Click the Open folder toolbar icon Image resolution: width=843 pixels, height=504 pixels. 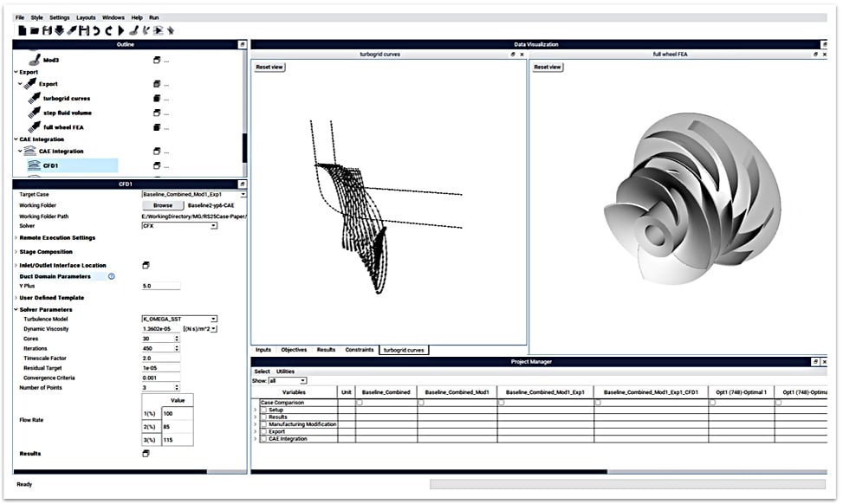[x=35, y=30]
